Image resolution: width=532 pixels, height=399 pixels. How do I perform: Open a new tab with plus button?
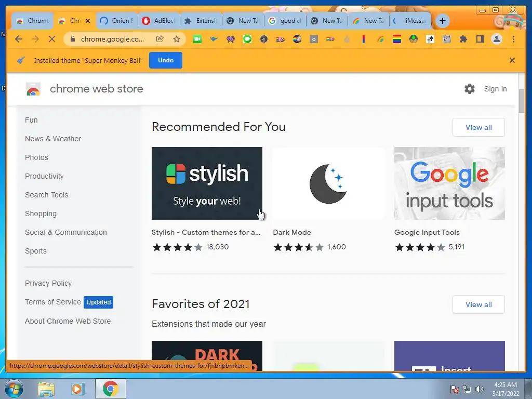coord(443,21)
